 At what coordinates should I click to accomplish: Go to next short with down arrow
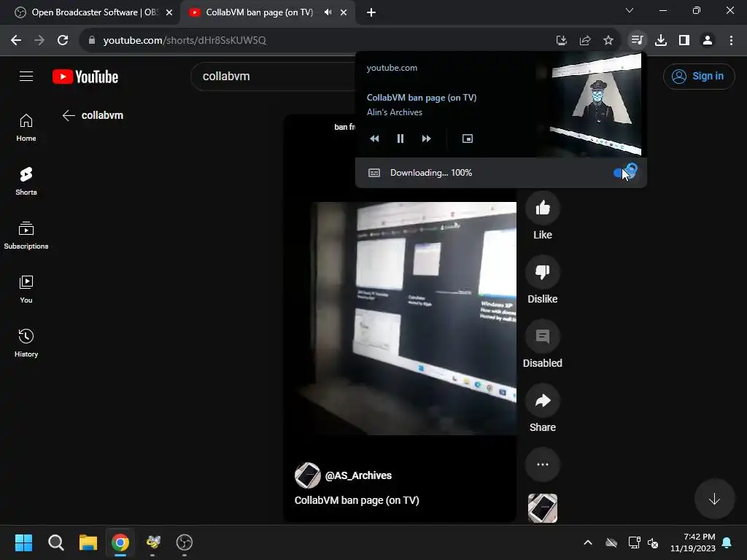(x=714, y=499)
